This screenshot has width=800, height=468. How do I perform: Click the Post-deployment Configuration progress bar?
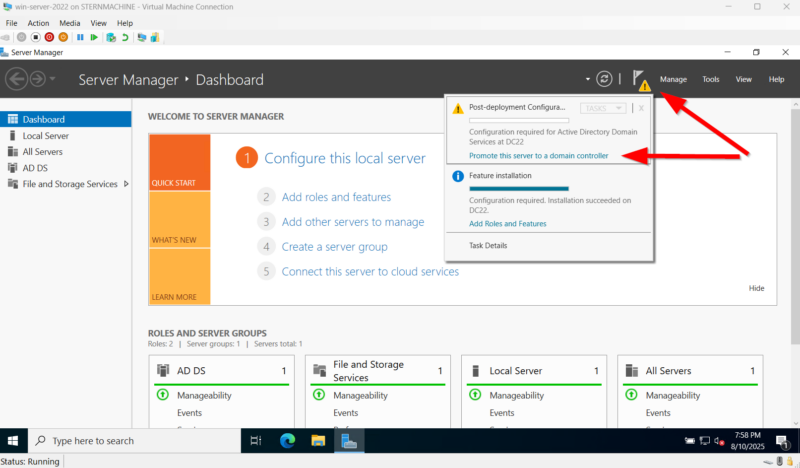click(518, 120)
